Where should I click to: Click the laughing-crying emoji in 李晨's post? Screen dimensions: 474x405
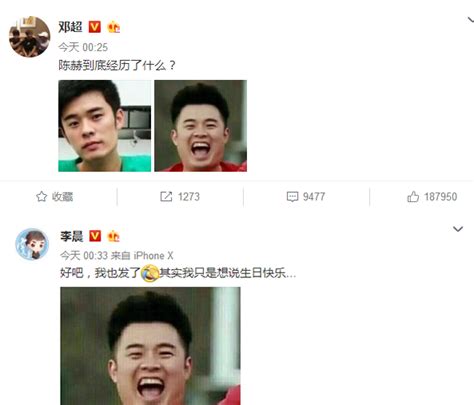point(150,273)
